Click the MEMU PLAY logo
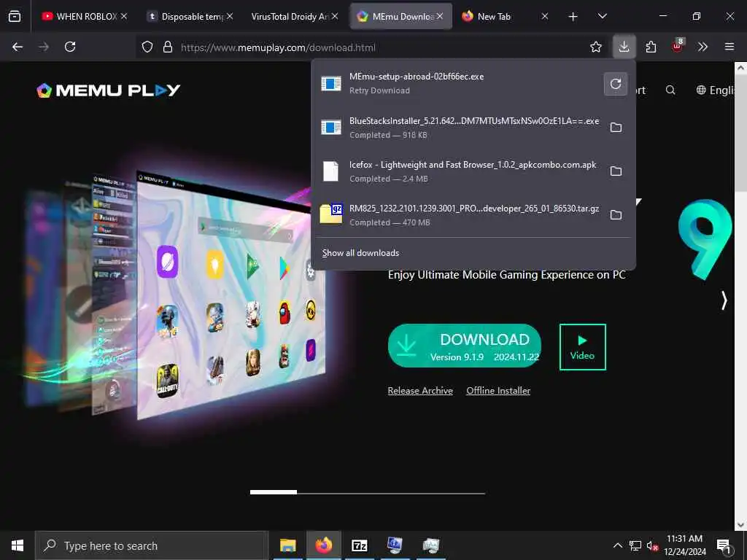Image resolution: width=747 pixels, height=560 pixels. pos(109,90)
